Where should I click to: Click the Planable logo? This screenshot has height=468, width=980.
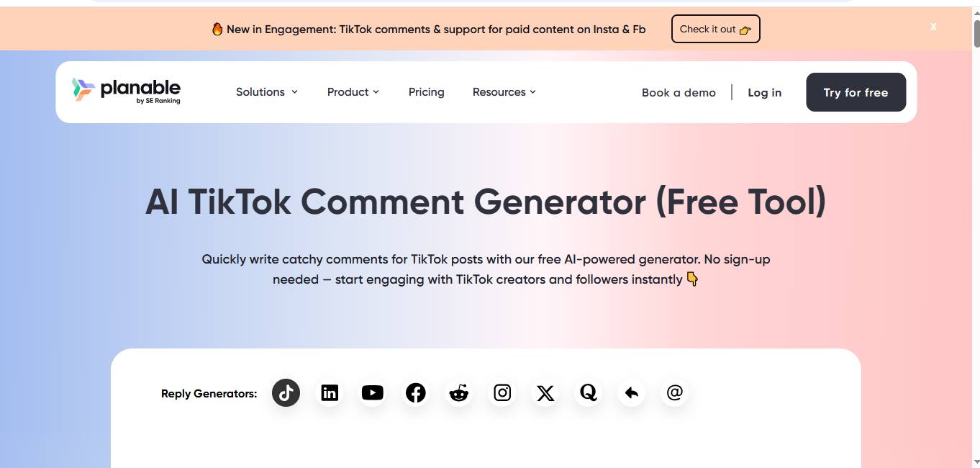point(127,91)
